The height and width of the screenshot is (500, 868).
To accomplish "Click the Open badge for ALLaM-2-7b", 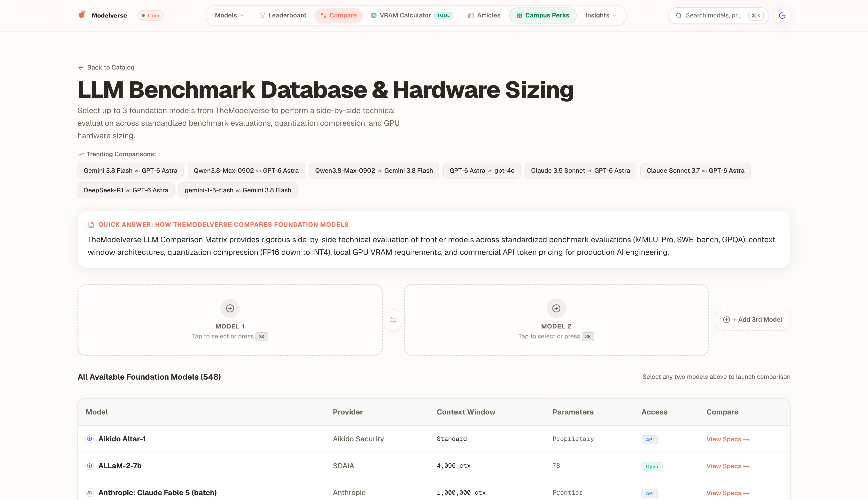I will (652, 466).
